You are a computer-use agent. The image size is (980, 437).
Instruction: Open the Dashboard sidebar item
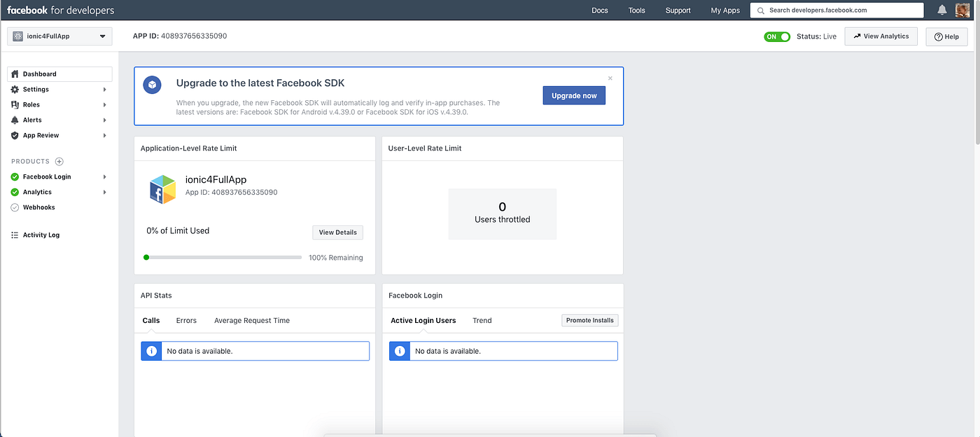point(59,74)
